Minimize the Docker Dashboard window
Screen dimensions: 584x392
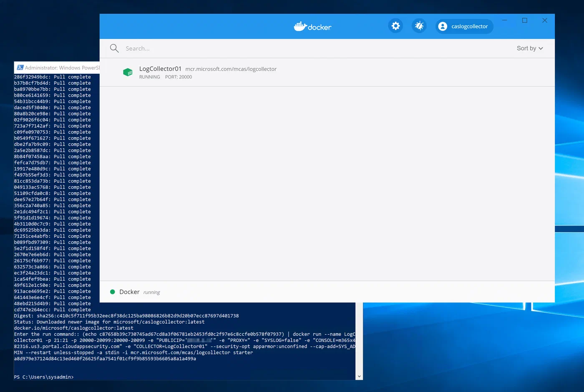[x=504, y=20]
